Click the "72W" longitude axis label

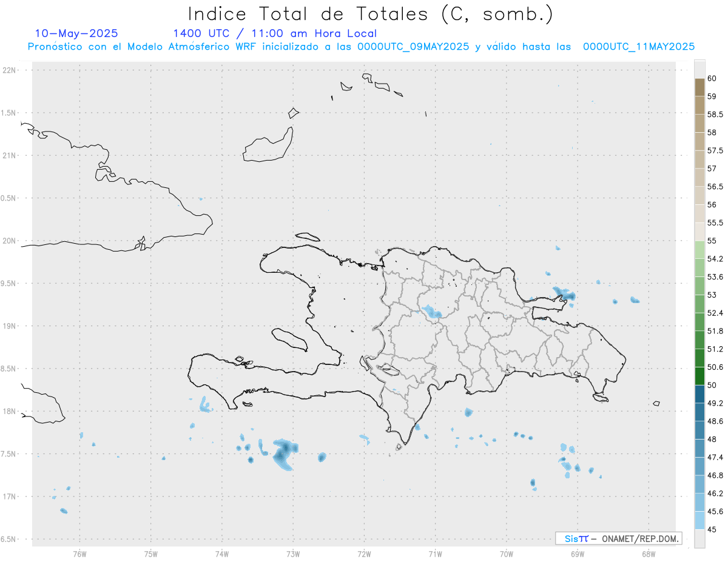coord(364,554)
